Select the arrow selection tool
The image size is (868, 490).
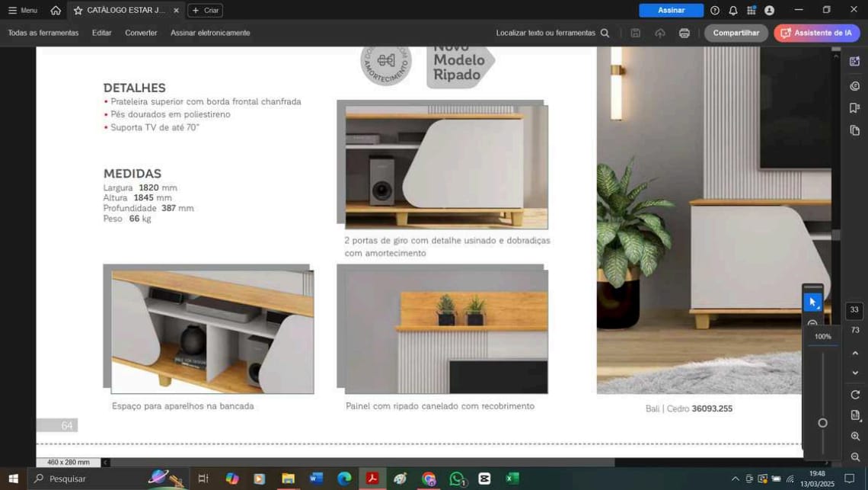[812, 302]
